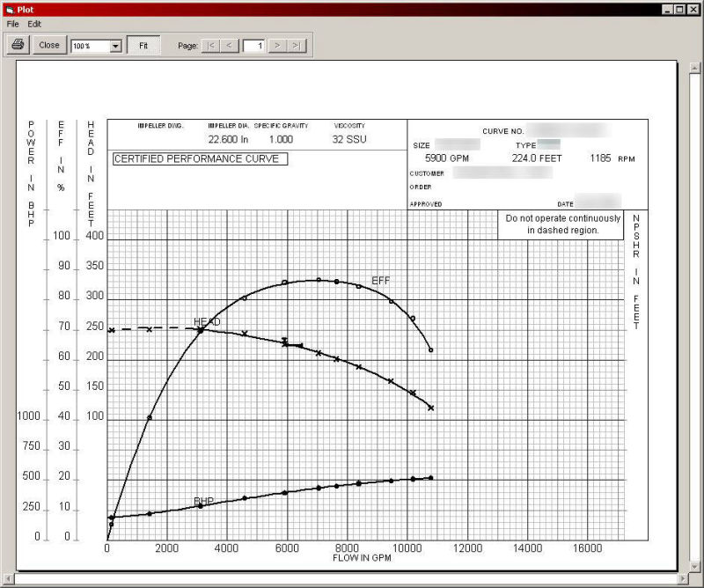
Task: Click the CURVE NO. label
Action: (502, 131)
